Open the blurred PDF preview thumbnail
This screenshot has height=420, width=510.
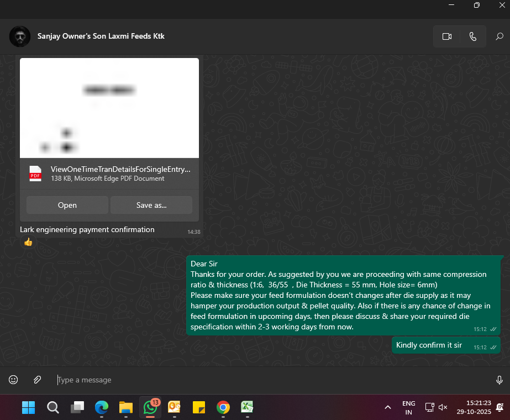[x=109, y=108]
